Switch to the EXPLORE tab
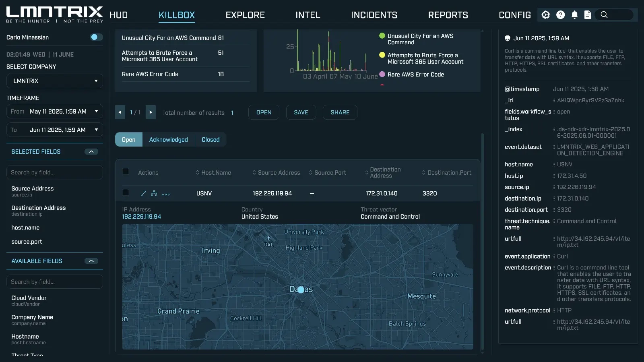The image size is (644, 362). (x=245, y=15)
